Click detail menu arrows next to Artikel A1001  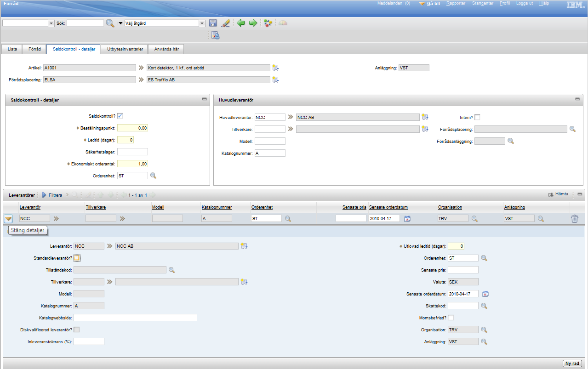point(140,68)
